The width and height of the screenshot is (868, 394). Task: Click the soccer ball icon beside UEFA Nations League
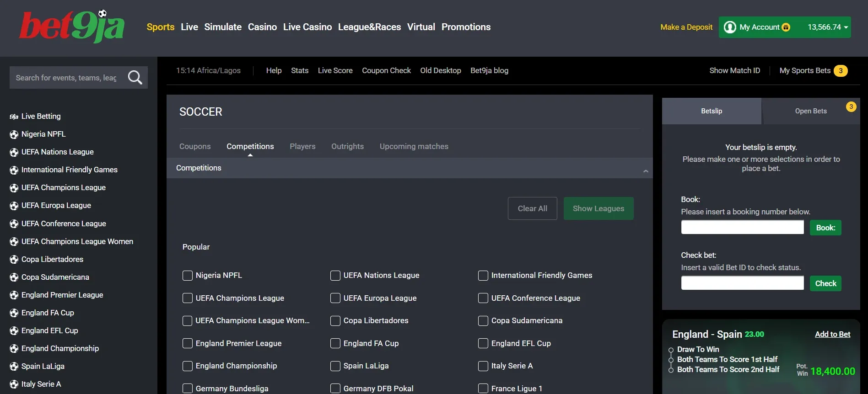point(14,152)
